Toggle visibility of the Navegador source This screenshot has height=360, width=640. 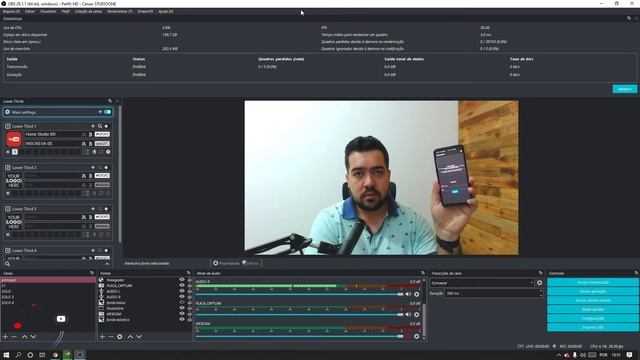pos(182,280)
